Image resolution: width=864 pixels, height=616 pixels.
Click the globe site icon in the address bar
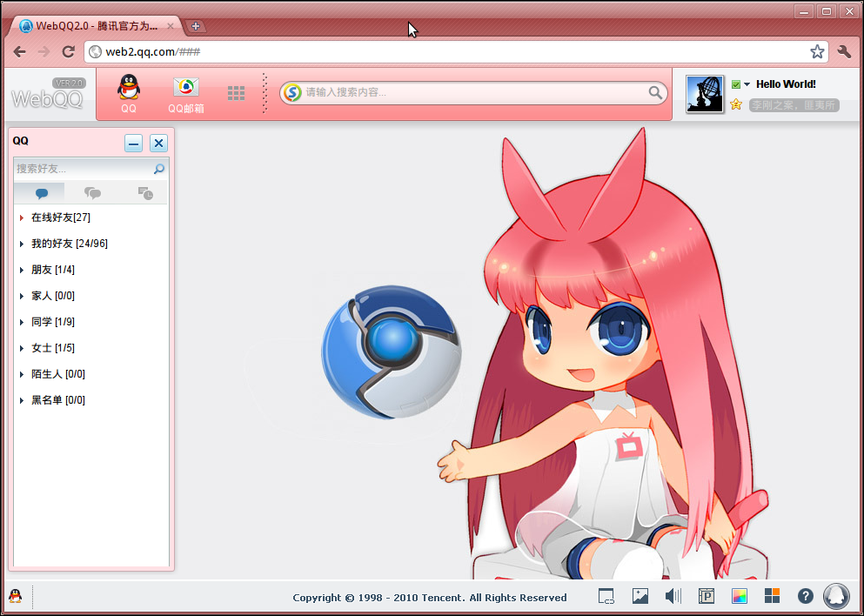[x=96, y=52]
